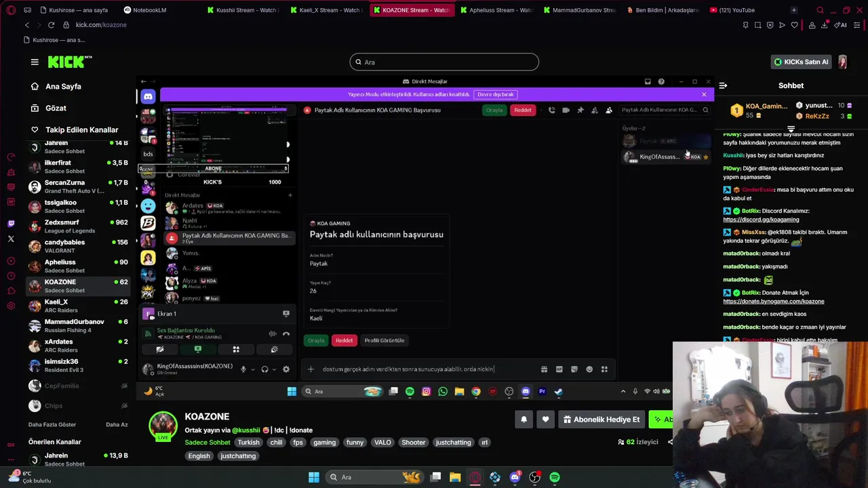Viewport: 868px width, 488px height.
Task: Open Discord inbox icon
Action: [648, 81]
